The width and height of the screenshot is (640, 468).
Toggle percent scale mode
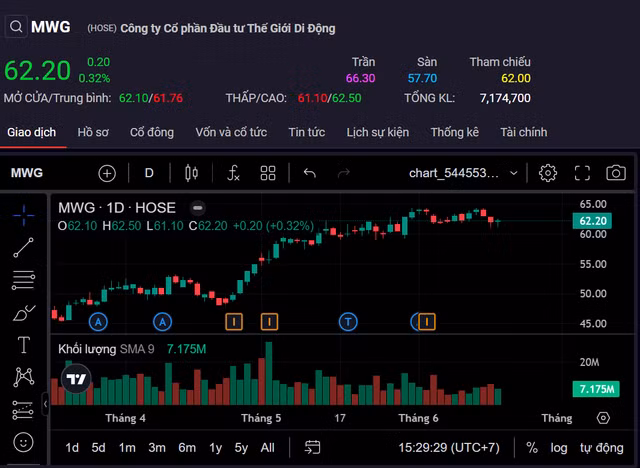(x=531, y=448)
